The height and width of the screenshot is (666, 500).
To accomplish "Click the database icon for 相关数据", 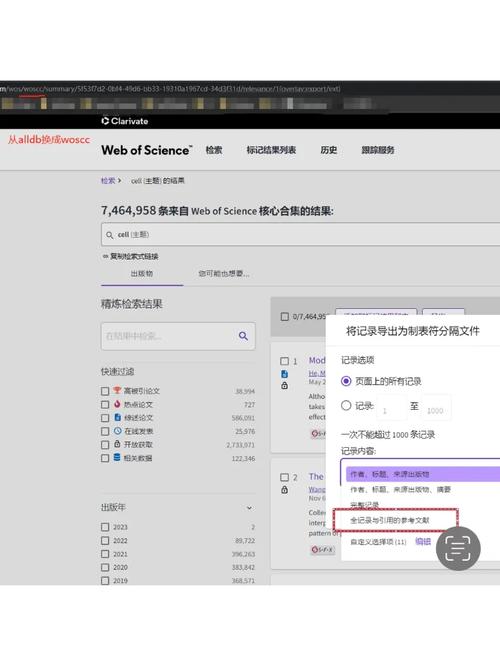I will pos(117,457).
